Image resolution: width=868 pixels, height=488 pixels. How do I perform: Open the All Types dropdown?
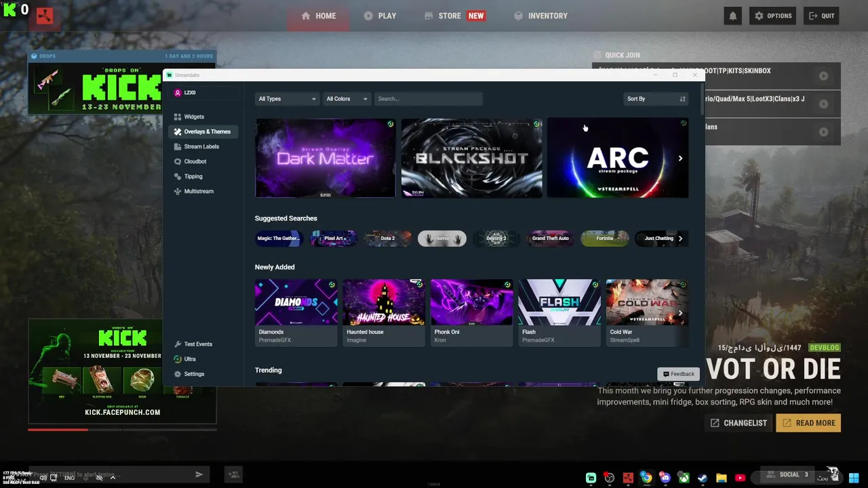coord(287,99)
